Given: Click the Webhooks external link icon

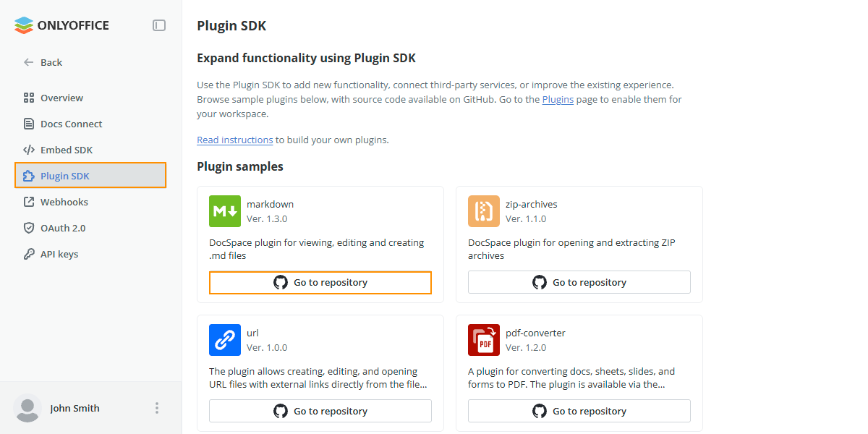Looking at the screenshot, I should point(29,202).
